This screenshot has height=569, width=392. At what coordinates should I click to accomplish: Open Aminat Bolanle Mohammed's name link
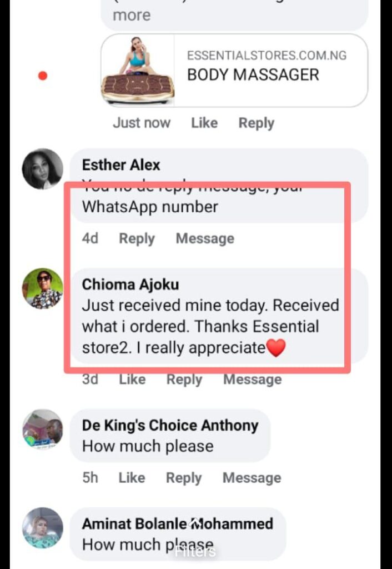coord(178,523)
